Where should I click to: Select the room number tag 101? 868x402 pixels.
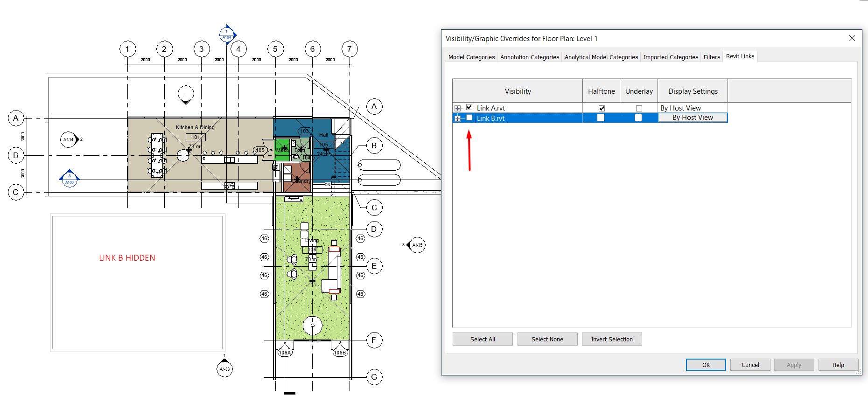[196, 137]
